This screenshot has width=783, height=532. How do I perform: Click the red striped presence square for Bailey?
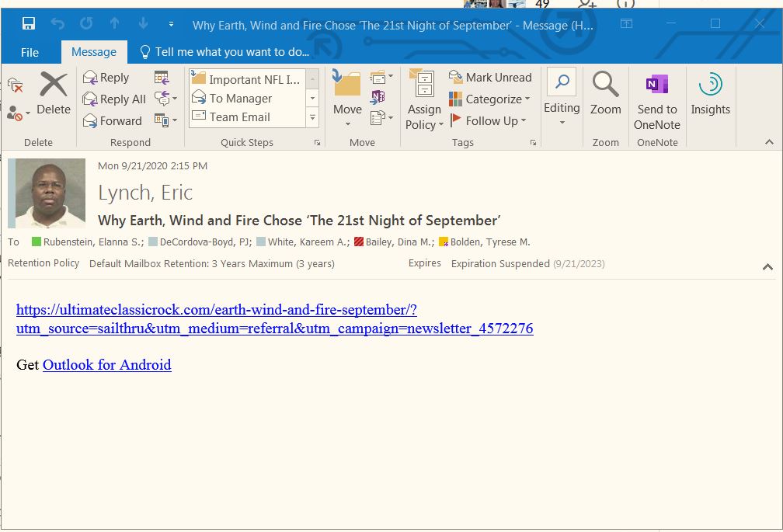pyautogui.click(x=359, y=242)
